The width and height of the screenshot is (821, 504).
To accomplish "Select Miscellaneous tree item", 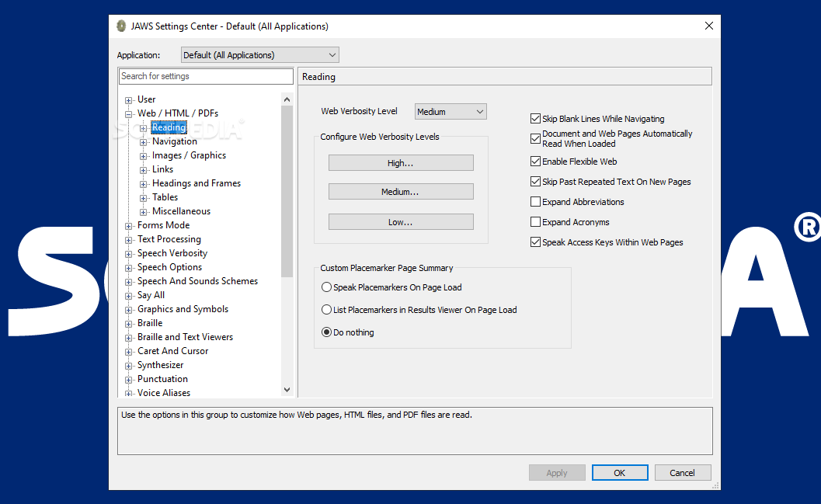I will pos(181,211).
